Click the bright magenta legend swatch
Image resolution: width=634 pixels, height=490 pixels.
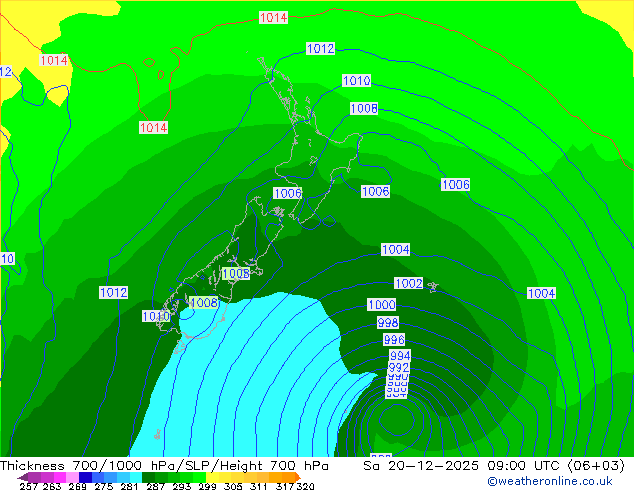tap(60, 477)
